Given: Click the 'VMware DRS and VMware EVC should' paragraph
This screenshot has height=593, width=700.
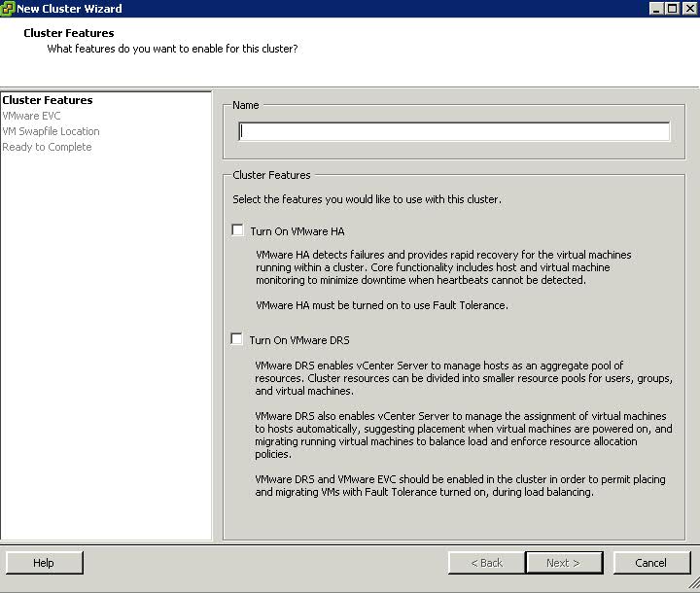Looking at the screenshot, I should (460, 485).
